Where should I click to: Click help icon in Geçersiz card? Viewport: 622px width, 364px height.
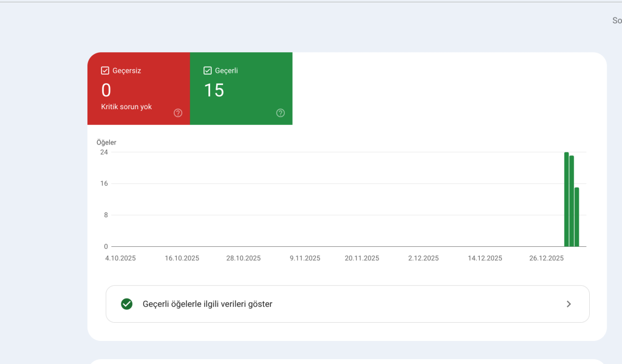(x=178, y=113)
